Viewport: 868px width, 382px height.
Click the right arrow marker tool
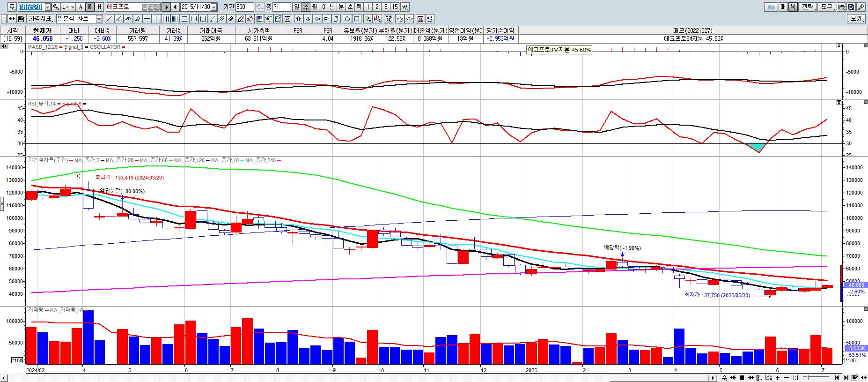(326, 19)
